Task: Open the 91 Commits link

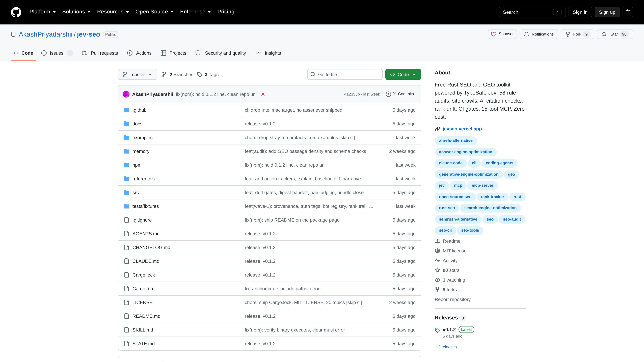Action: point(400,94)
